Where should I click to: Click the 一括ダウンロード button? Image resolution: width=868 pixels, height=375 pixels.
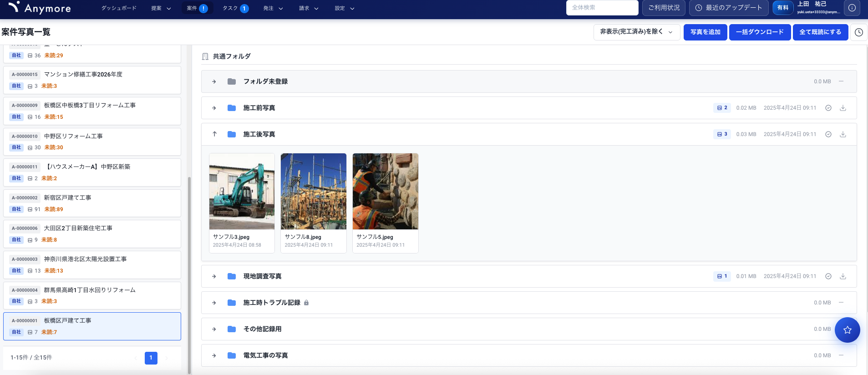coord(759,32)
